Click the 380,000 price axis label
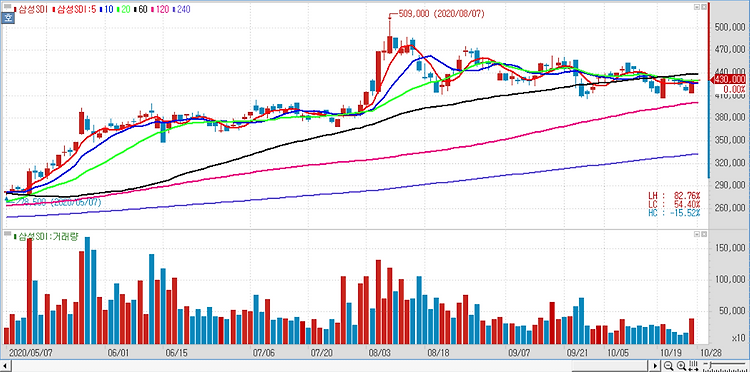The image size is (750, 372). pyautogui.click(x=729, y=118)
